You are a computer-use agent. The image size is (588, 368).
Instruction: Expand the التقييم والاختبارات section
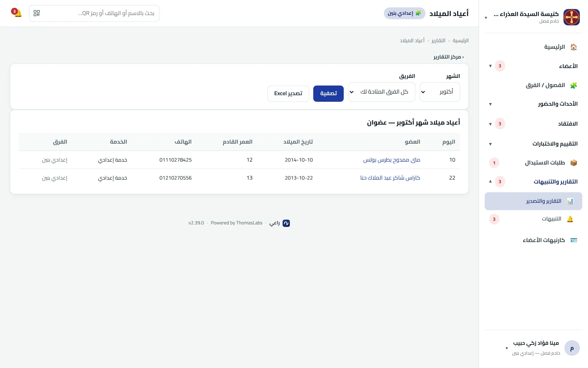(x=533, y=144)
